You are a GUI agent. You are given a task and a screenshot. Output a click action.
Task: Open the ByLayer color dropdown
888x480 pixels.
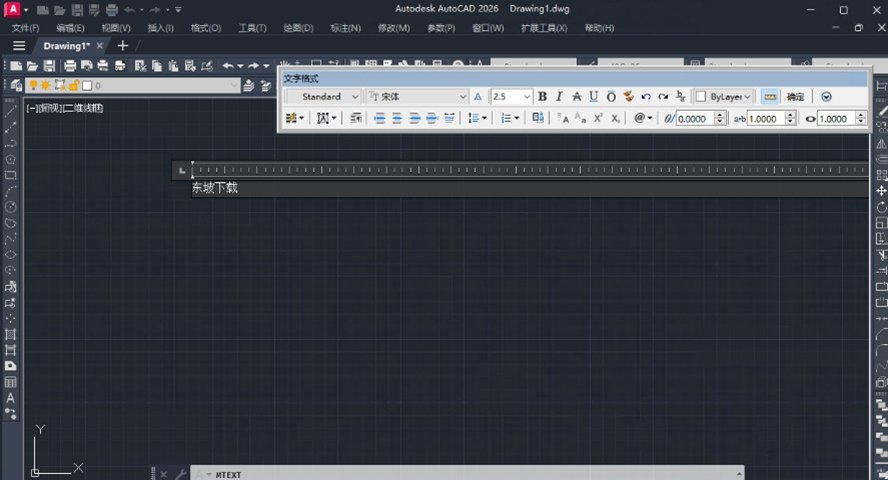tap(724, 97)
